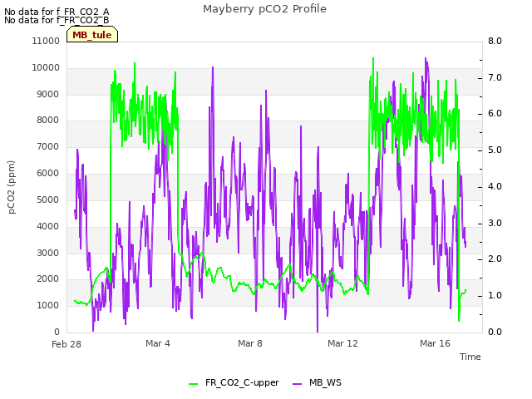The height and width of the screenshot is (399, 532).
Task: Click the 'No data for f_FR_CO2_B' message
Action: 57,20
